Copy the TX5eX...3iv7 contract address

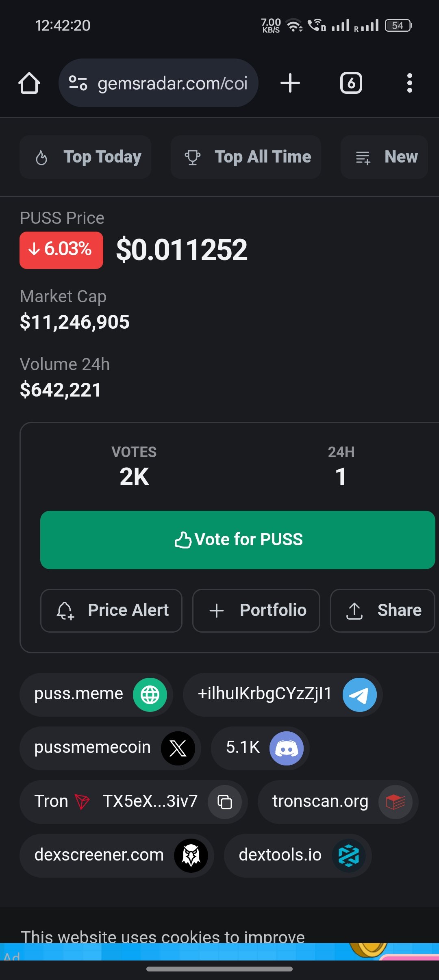(225, 802)
